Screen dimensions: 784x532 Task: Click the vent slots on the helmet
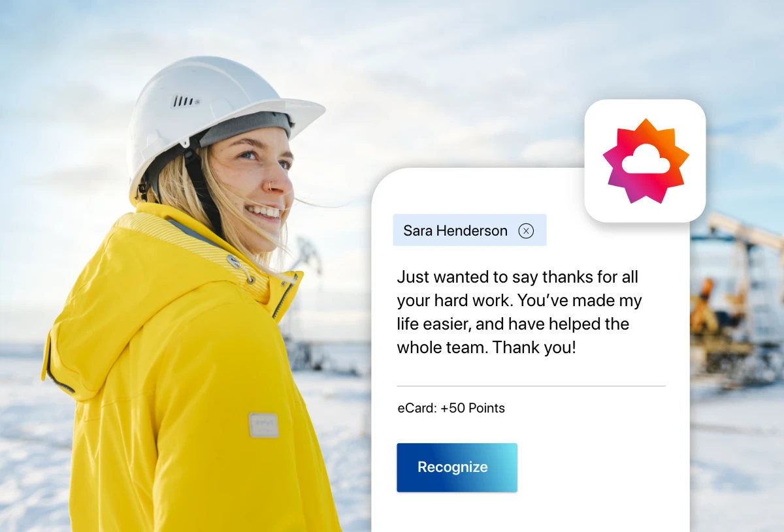point(185,101)
